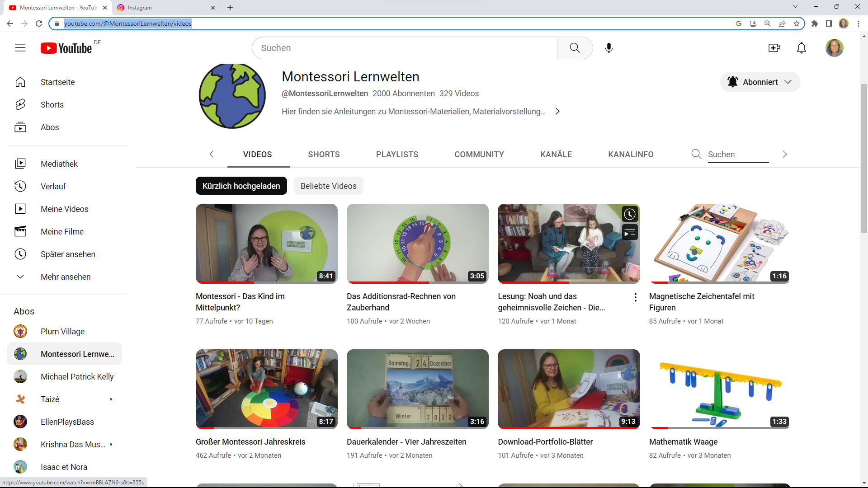Switch to the KANALINFO tab
Screen dimensions: 868x488
[631, 154]
